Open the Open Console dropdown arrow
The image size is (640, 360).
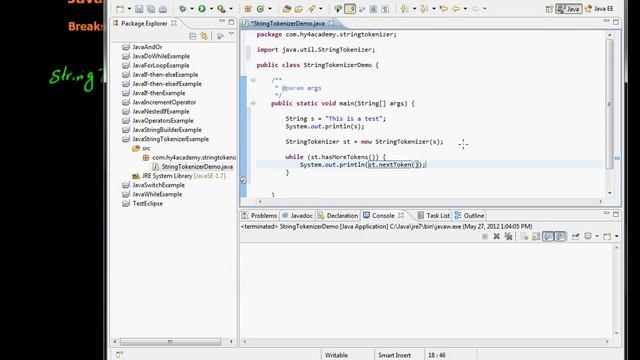[x=617, y=236]
